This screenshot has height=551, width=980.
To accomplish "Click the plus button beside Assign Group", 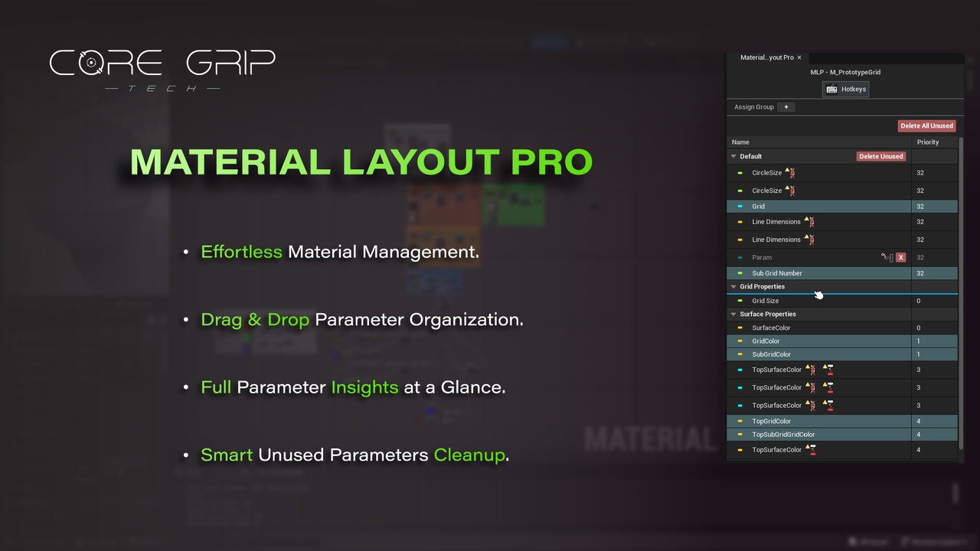I will [786, 107].
